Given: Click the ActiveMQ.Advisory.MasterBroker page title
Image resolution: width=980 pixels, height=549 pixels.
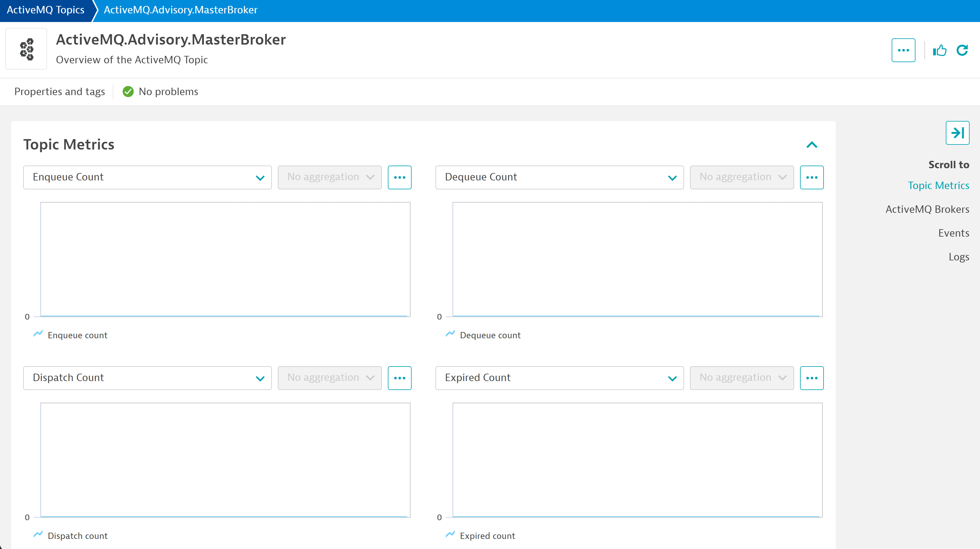Looking at the screenshot, I should [x=171, y=40].
